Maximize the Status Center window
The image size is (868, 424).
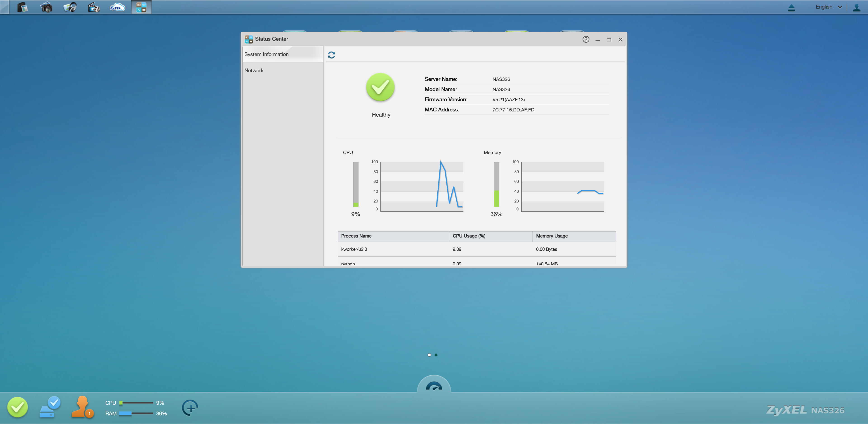tap(609, 39)
